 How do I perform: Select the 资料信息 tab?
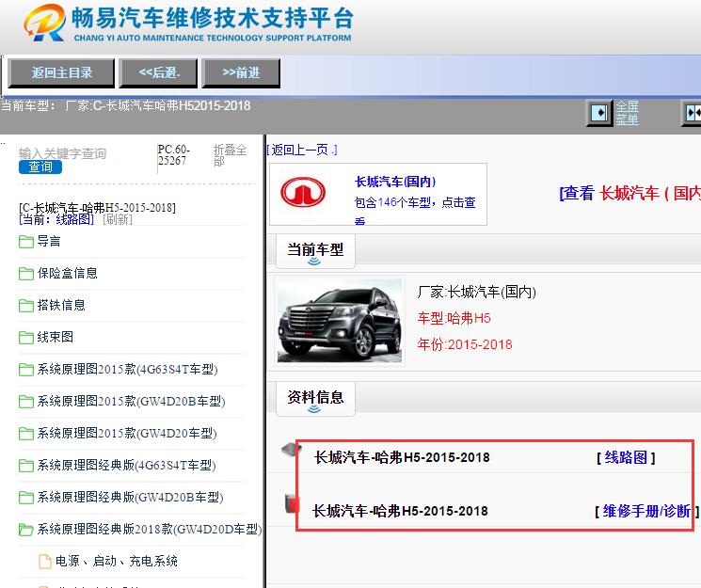click(315, 398)
